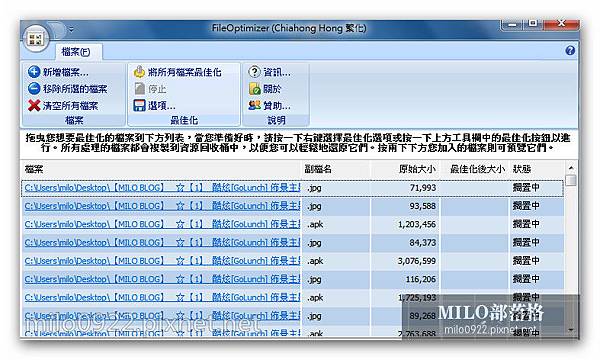Click the FileOptimizer application orb button
The width and height of the screenshot is (600, 360).
click(x=36, y=39)
